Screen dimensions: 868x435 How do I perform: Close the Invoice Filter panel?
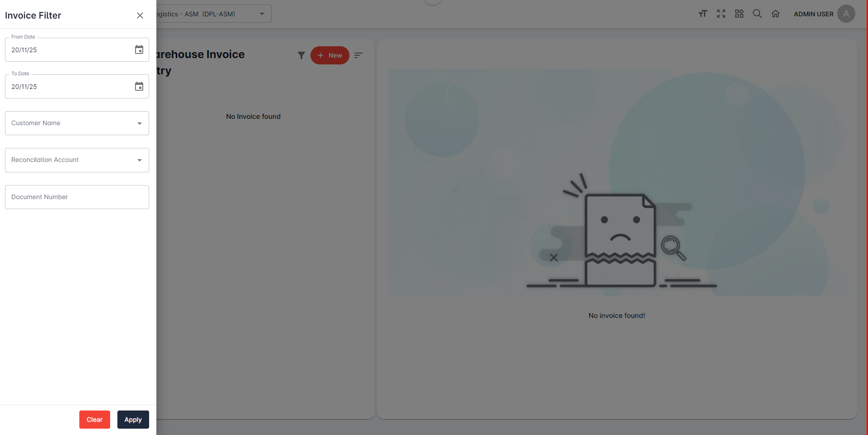[x=140, y=15]
